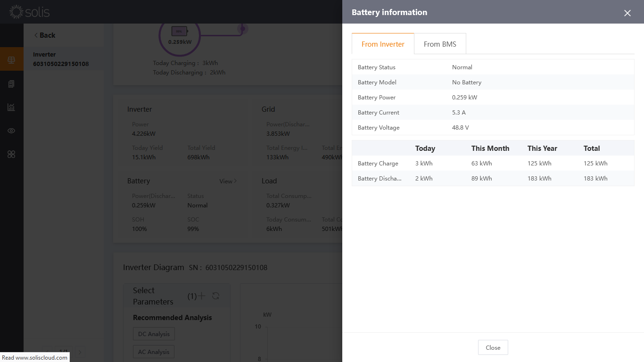Click the Solis logo
644x362 pixels.
(x=30, y=12)
